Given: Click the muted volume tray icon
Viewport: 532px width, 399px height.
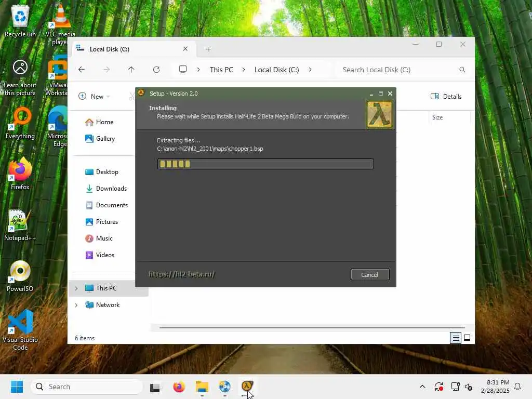Looking at the screenshot, I should (469, 387).
